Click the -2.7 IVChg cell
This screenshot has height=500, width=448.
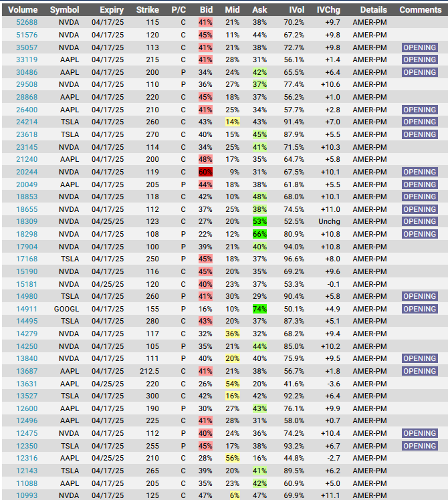tap(334, 458)
